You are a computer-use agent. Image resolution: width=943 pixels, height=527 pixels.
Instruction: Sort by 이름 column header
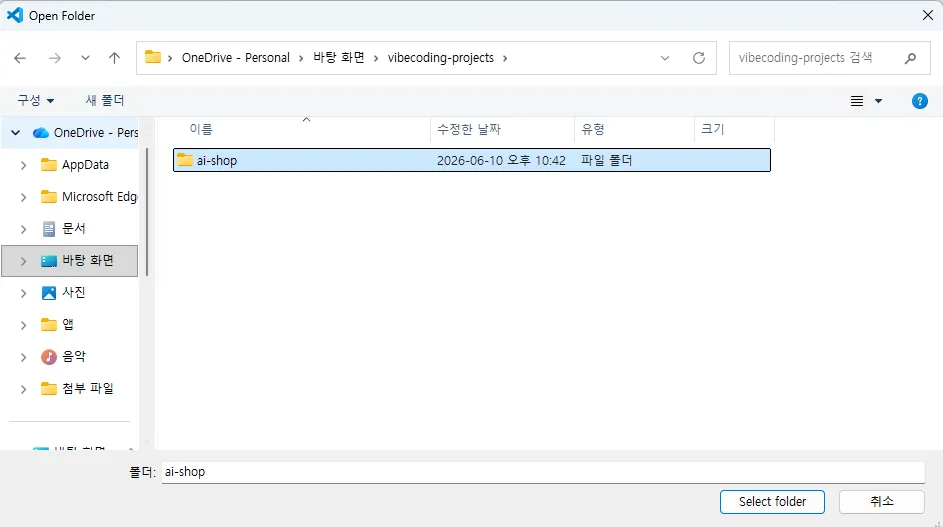(x=201, y=129)
